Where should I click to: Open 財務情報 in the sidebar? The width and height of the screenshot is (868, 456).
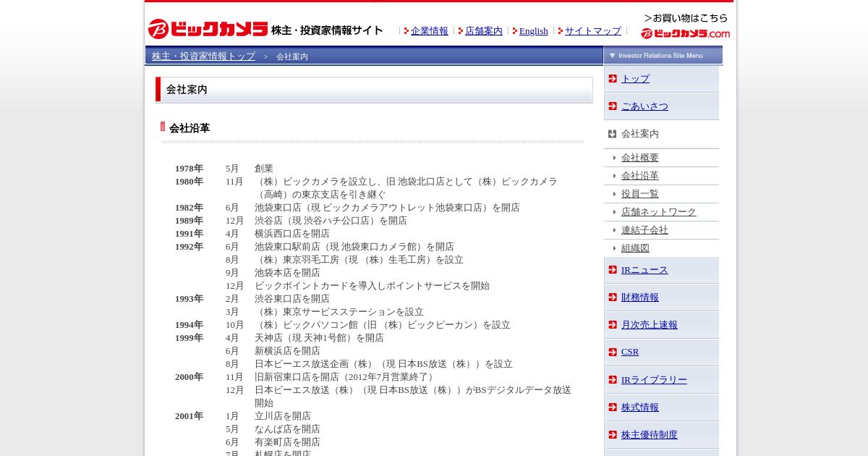tap(640, 297)
